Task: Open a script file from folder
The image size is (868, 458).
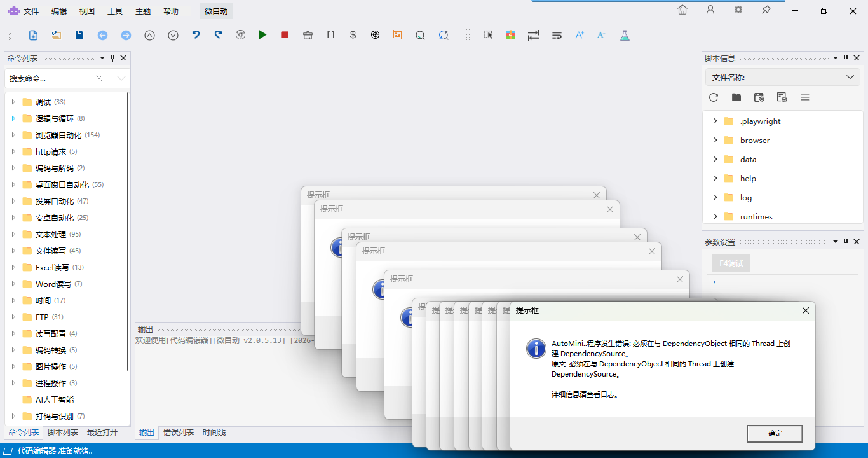Action: (x=57, y=35)
